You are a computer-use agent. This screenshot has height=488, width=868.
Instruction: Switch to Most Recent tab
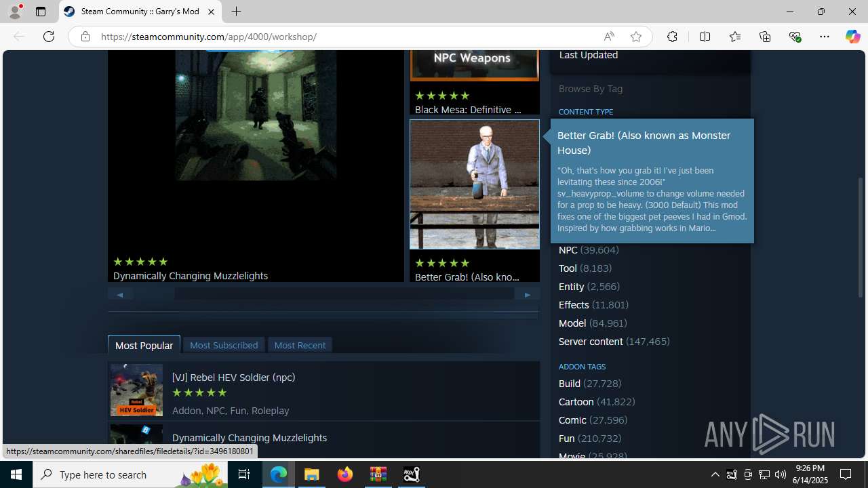(x=300, y=345)
